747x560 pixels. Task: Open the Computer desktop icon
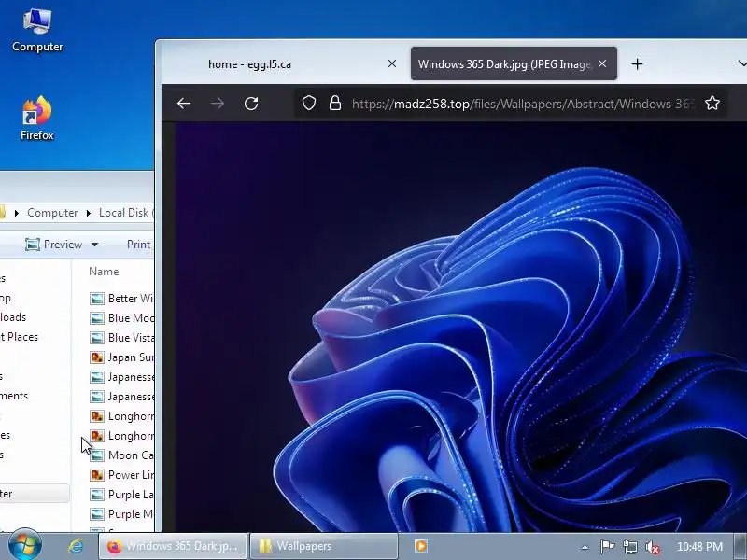37,31
